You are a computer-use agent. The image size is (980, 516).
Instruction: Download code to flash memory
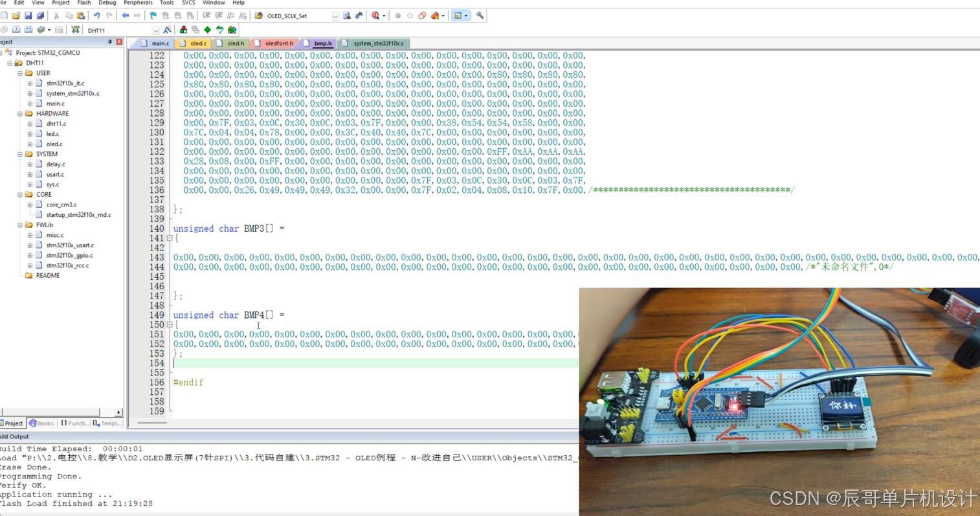tap(76, 29)
